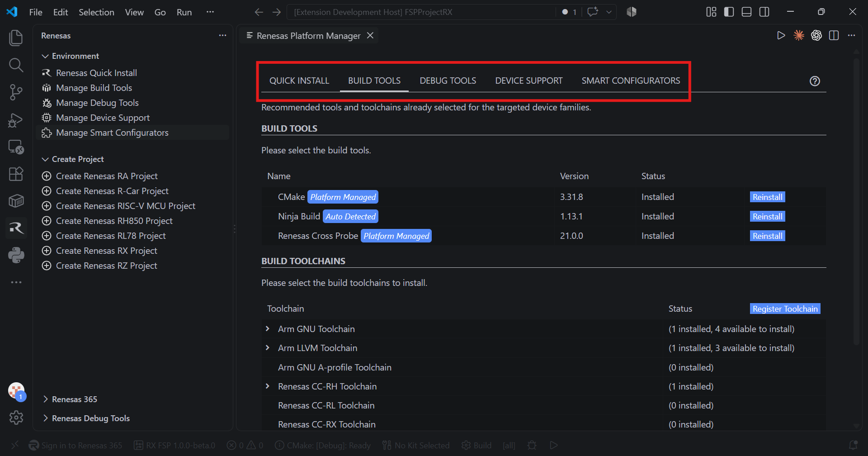
Task: Open notifications bell in status bar
Action: tap(853, 445)
